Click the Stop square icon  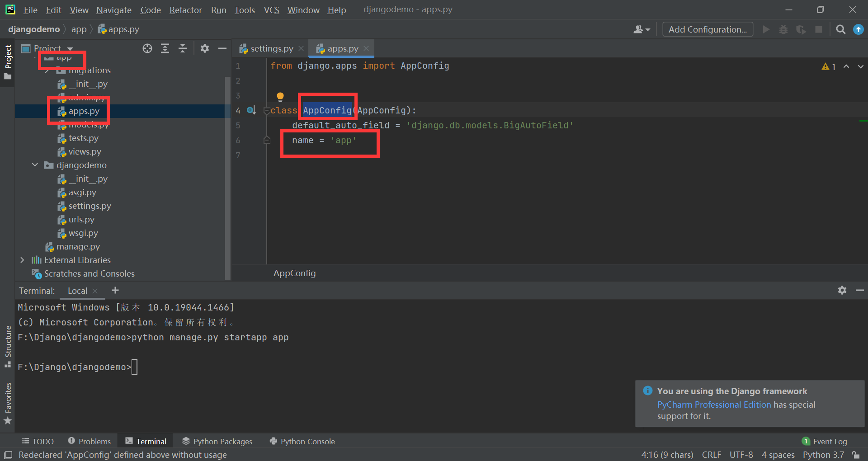coord(818,29)
